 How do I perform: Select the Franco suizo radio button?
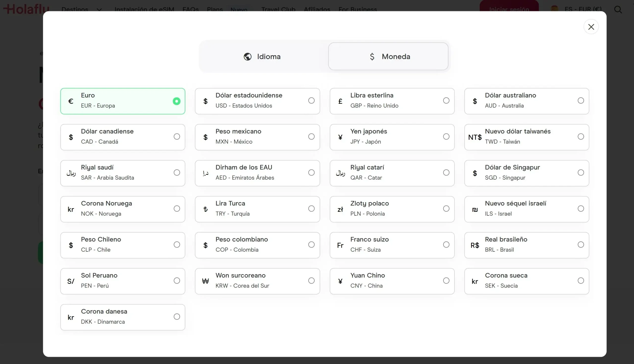tap(446, 244)
